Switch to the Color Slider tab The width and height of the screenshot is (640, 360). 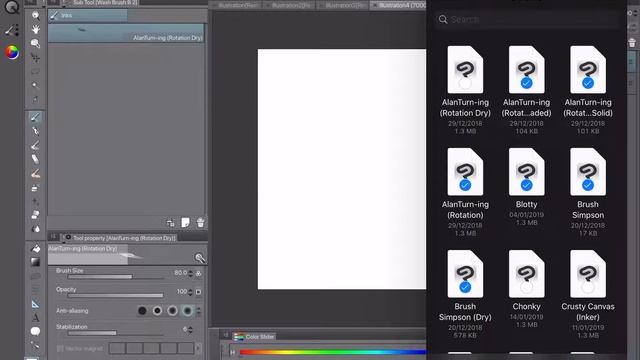click(255, 337)
